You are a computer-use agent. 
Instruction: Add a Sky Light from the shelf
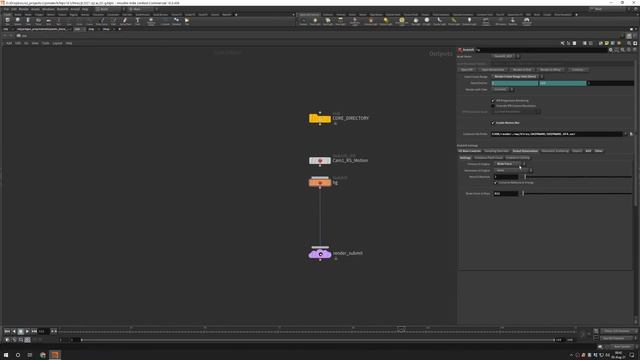click(x=416, y=21)
